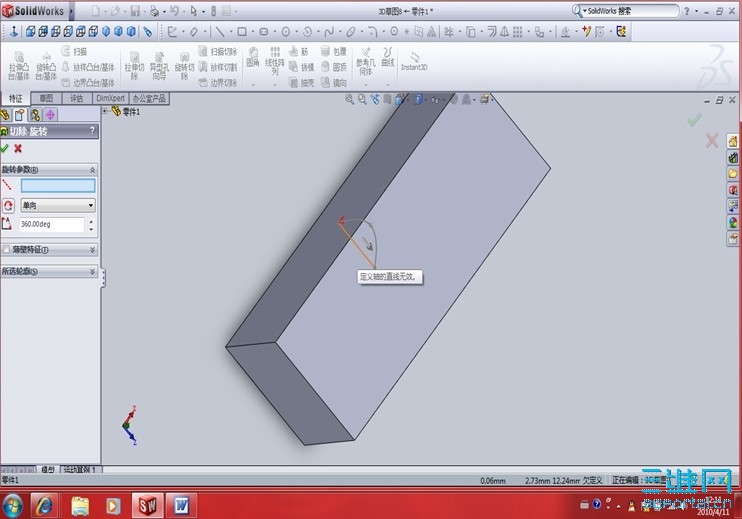Expand the 所选轮廓 section chevron
The width and height of the screenshot is (742, 519).
click(x=92, y=271)
